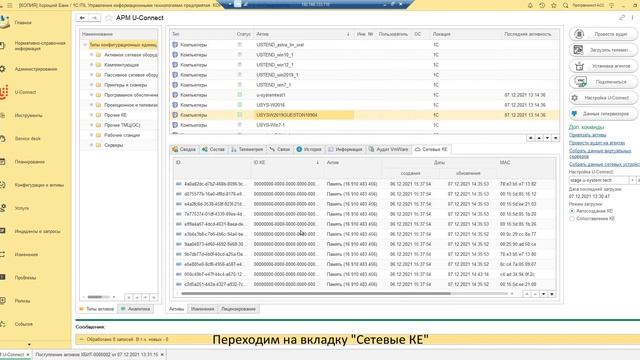Screen dimensions: 640x360
Task: Select Сопоставление КЕ radio button
Action: (572, 219)
